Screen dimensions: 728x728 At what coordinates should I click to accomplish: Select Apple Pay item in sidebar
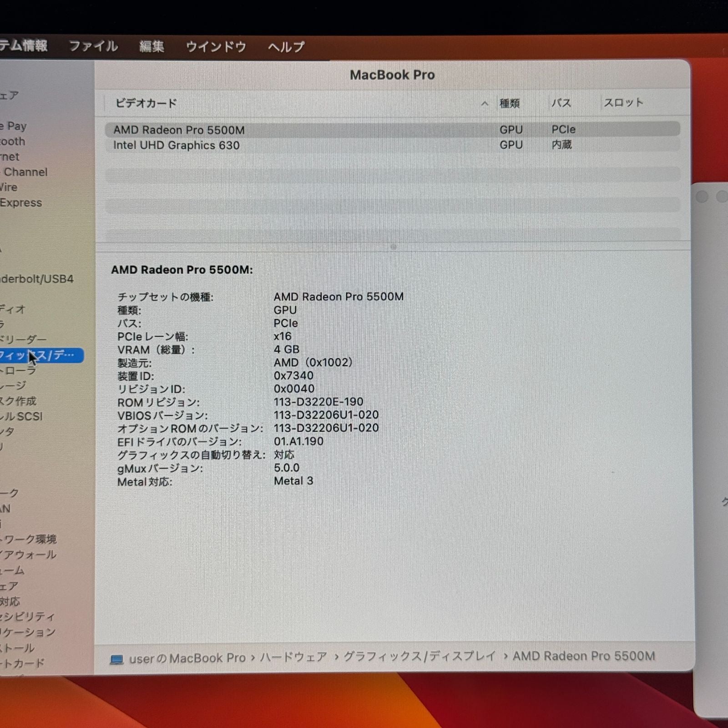point(14,126)
